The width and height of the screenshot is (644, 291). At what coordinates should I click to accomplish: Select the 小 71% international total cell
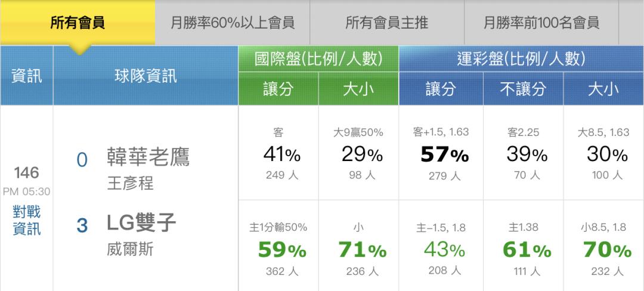tap(358, 249)
